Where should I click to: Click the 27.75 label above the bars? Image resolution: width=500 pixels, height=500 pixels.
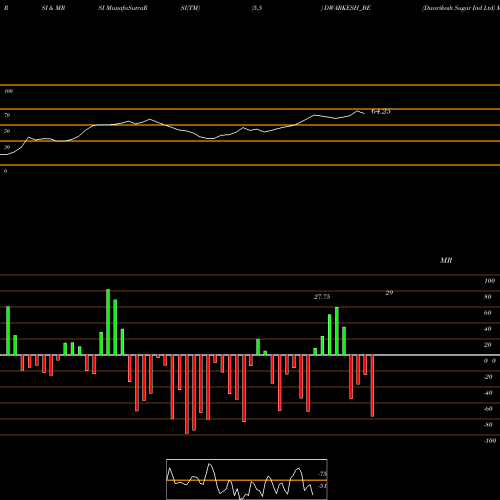click(x=322, y=297)
